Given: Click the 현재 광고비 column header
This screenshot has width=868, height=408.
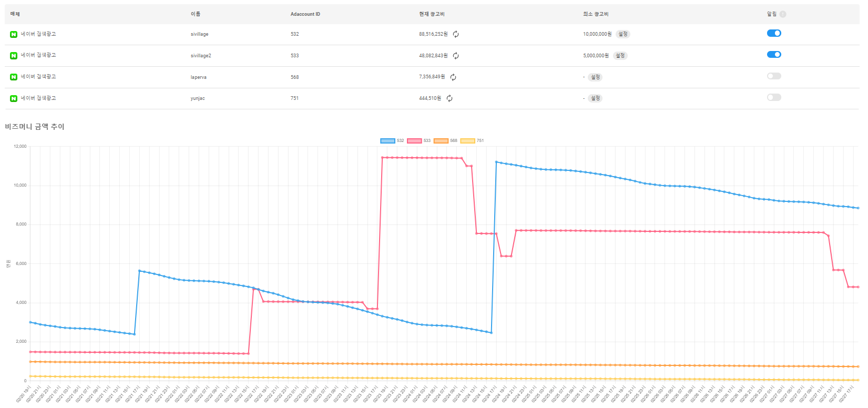Looking at the screenshot, I should click(x=432, y=14).
